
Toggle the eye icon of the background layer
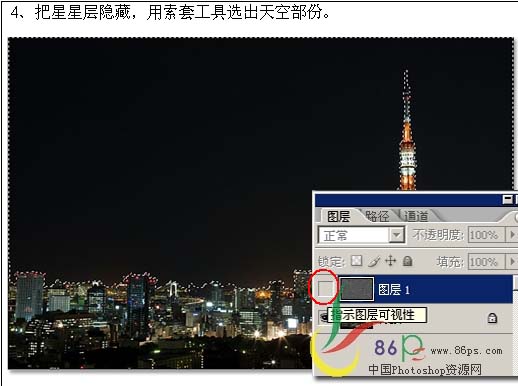point(324,316)
